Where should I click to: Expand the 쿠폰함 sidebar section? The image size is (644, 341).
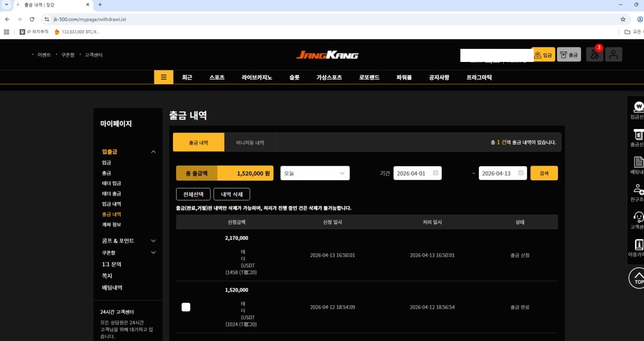153,252
